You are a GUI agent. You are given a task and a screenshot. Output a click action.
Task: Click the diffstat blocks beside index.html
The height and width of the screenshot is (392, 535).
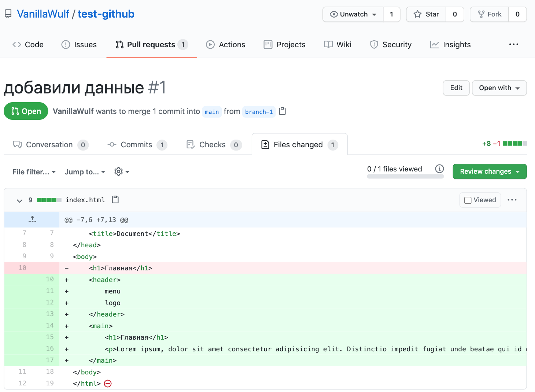[49, 200]
